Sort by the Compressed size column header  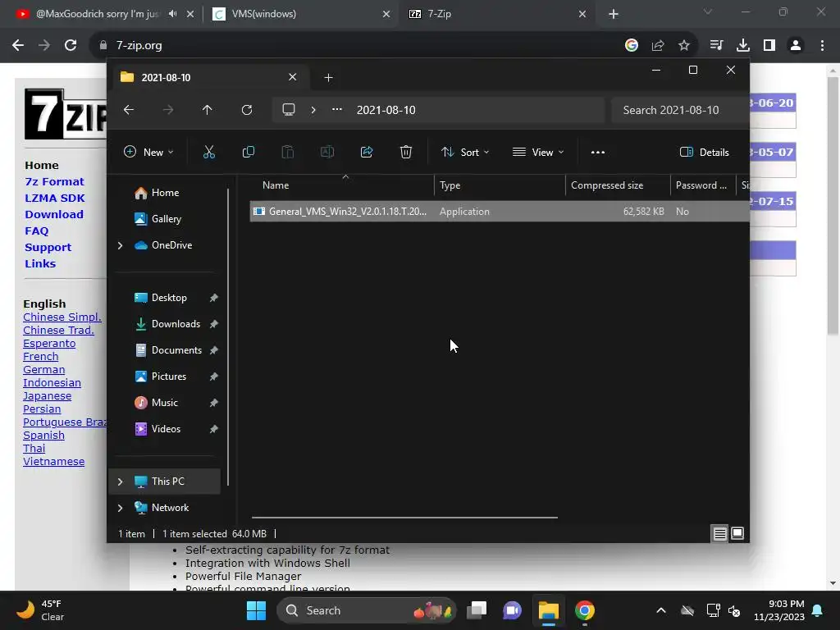618,185
